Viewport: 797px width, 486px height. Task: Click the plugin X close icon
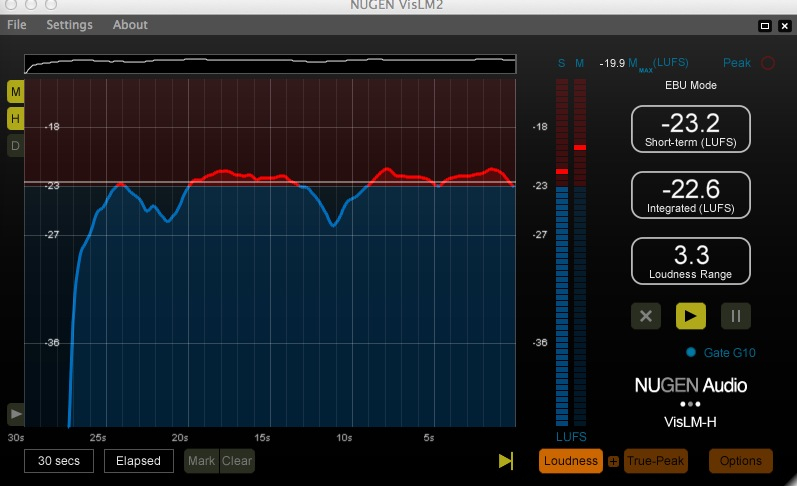click(785, 26)
